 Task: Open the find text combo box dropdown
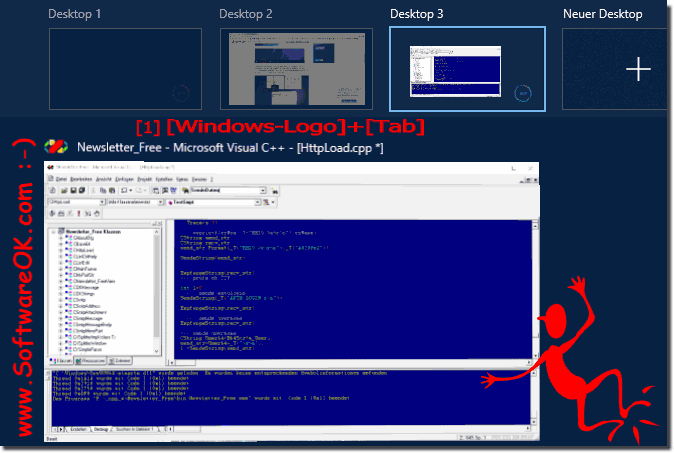click(x=263, y=190)
